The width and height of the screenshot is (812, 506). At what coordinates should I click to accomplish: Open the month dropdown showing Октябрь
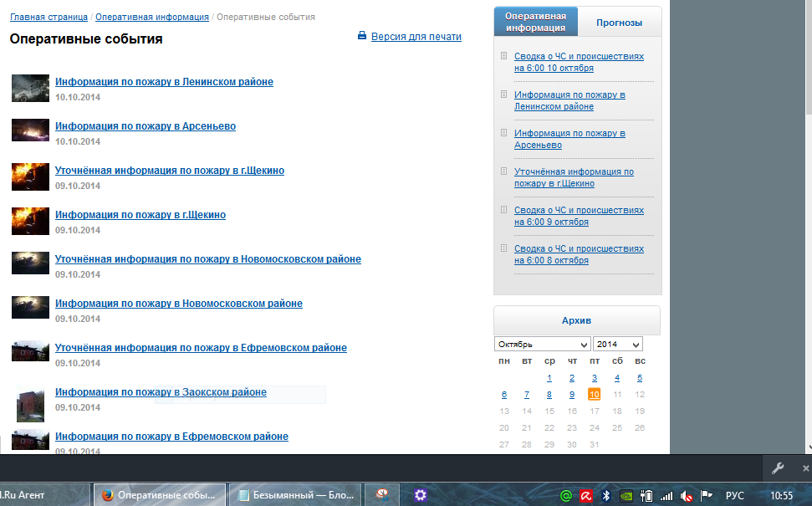(x=542, y=345)
